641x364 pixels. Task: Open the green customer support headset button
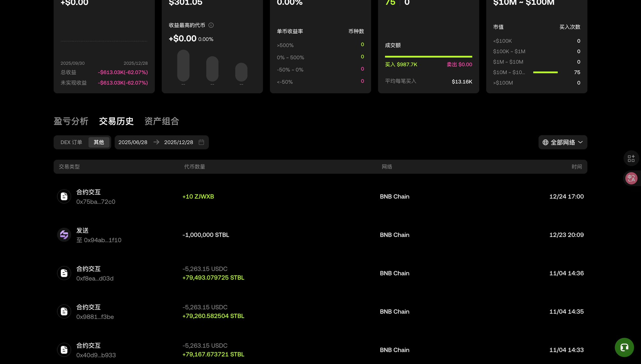pyautogui.click(x=624, y=347)
